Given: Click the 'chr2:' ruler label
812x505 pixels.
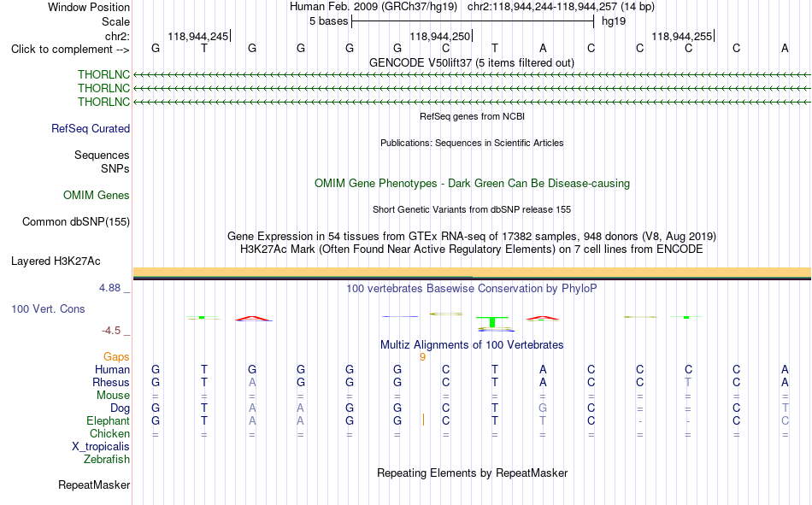Looking at the screenshot, I should [x=117, y=36].
